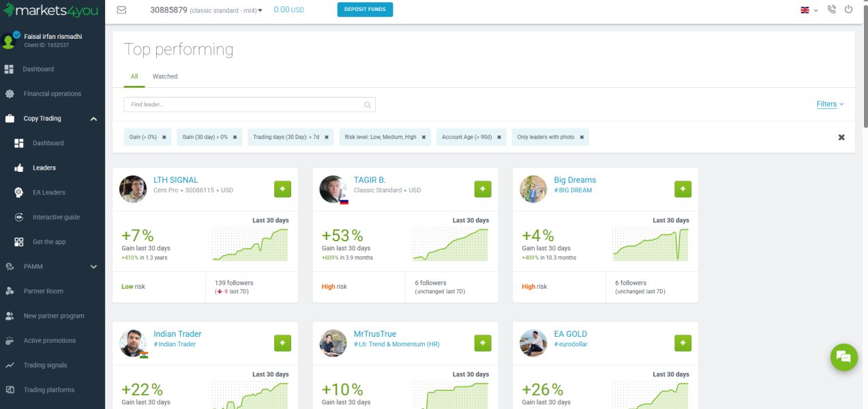Click LTH SIGNAL profile photo
This screenshot has width=868, height=409.
133,189
